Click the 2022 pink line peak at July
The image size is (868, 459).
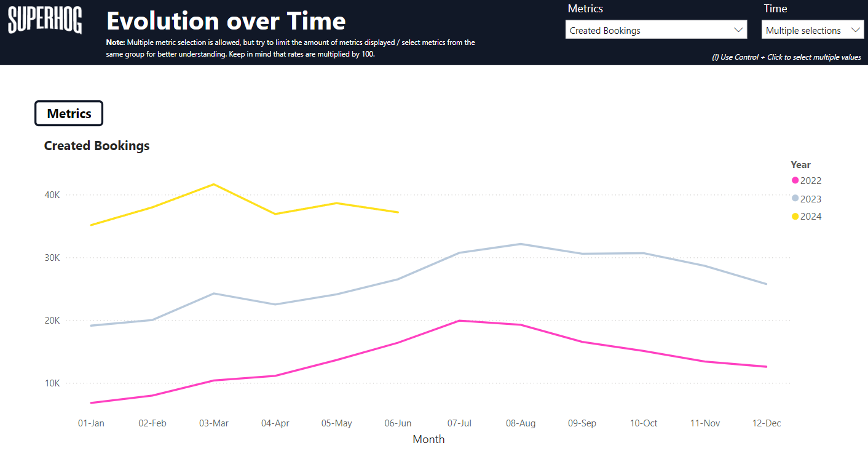click(459, 321)
